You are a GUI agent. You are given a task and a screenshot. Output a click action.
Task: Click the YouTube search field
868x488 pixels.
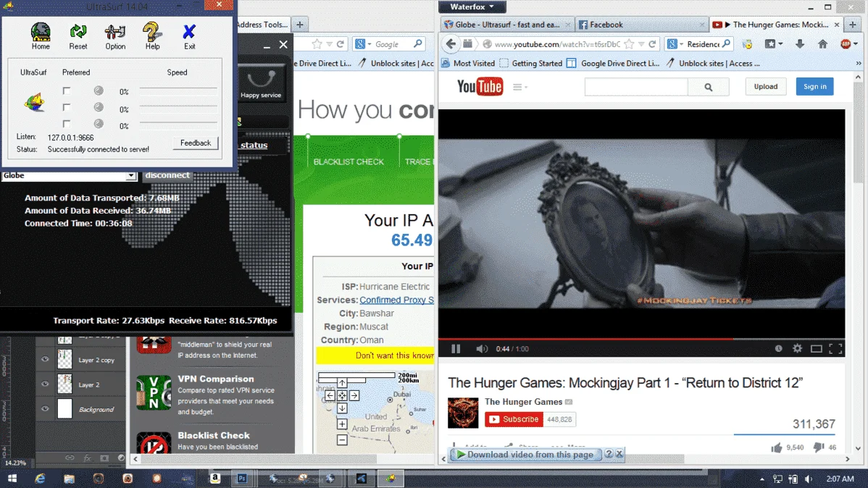coord(636,87)
